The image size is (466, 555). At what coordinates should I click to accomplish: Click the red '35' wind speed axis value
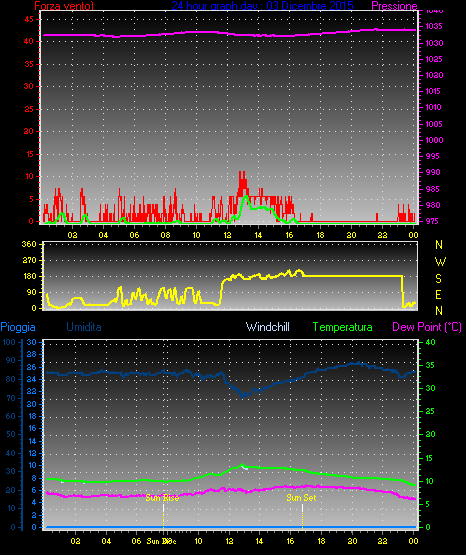click(x=29, y=64)
